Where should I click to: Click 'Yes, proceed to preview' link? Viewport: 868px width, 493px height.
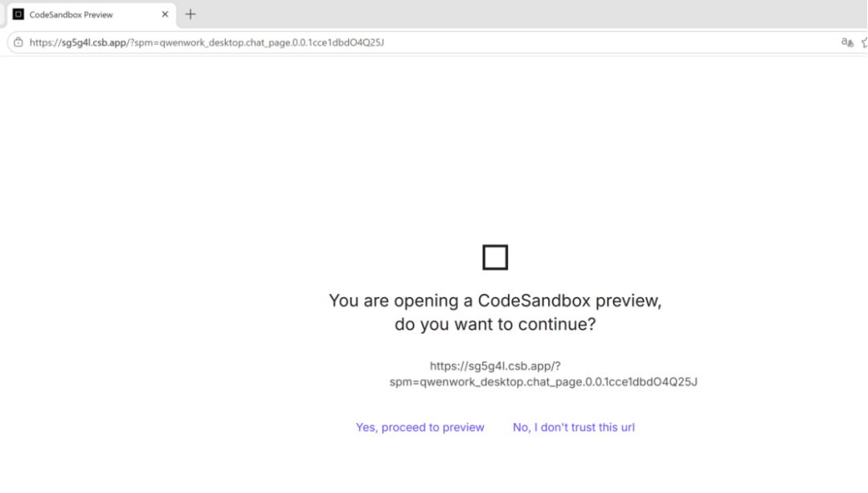tap(420, 427)
